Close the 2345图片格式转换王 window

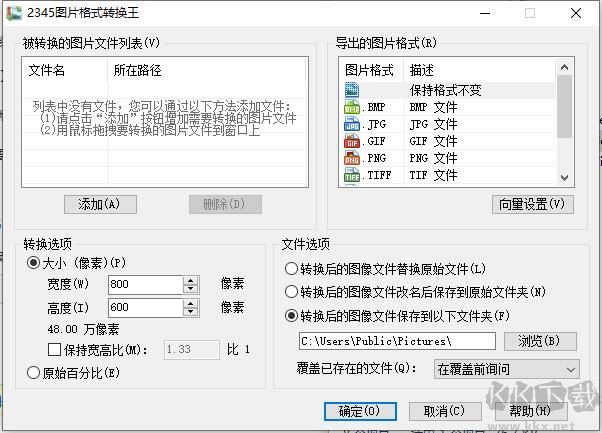tap(576, 13)
